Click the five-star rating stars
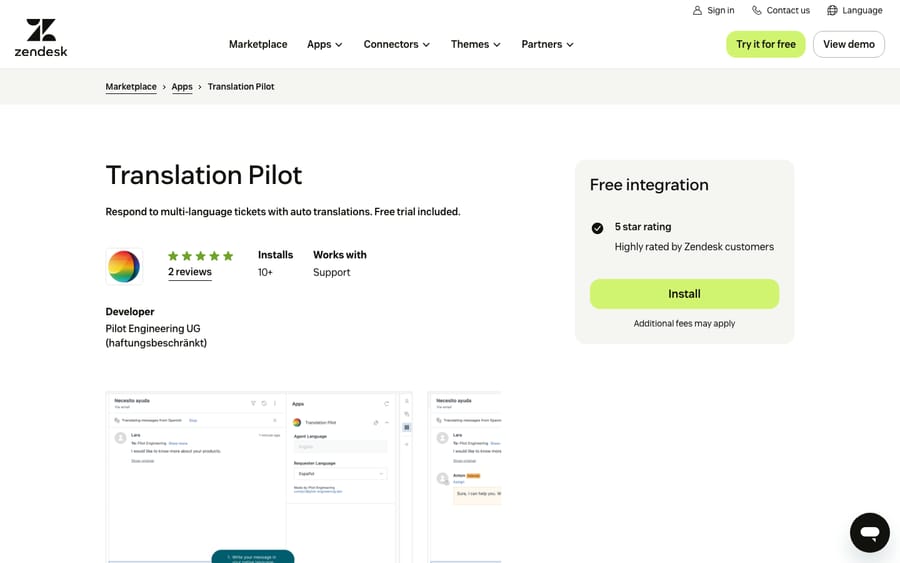900x563 pixels. (x=200, y=256)
